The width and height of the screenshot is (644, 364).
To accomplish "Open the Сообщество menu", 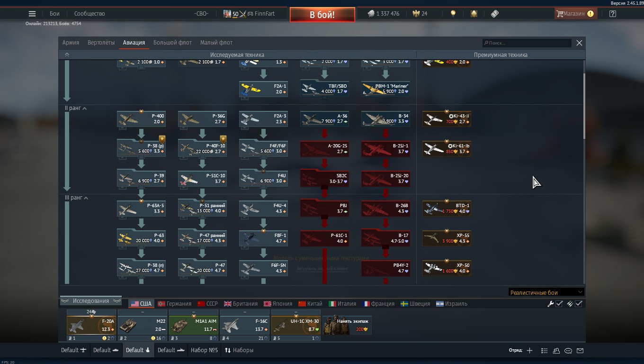I will (89, 14).
